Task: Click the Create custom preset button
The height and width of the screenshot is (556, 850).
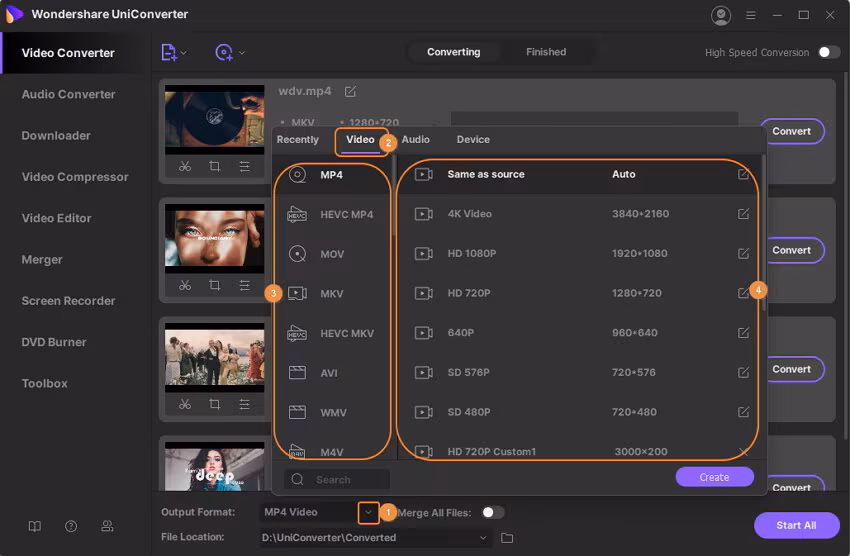Action: point(714,477)
